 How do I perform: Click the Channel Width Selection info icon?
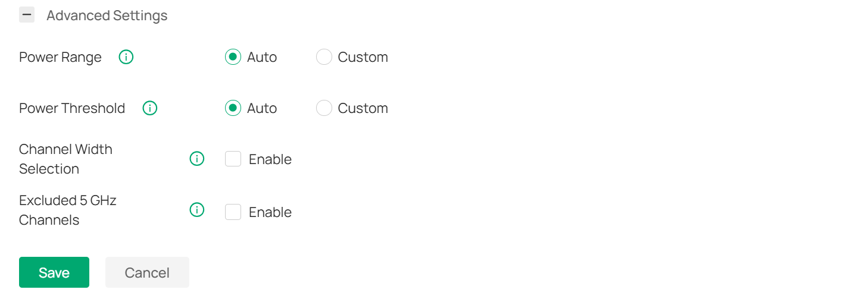[197, 159]
